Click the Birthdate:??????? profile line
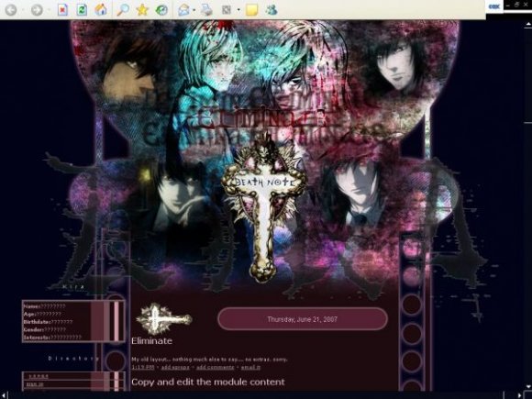Screen dimensions: 532x399 point(48,322)
